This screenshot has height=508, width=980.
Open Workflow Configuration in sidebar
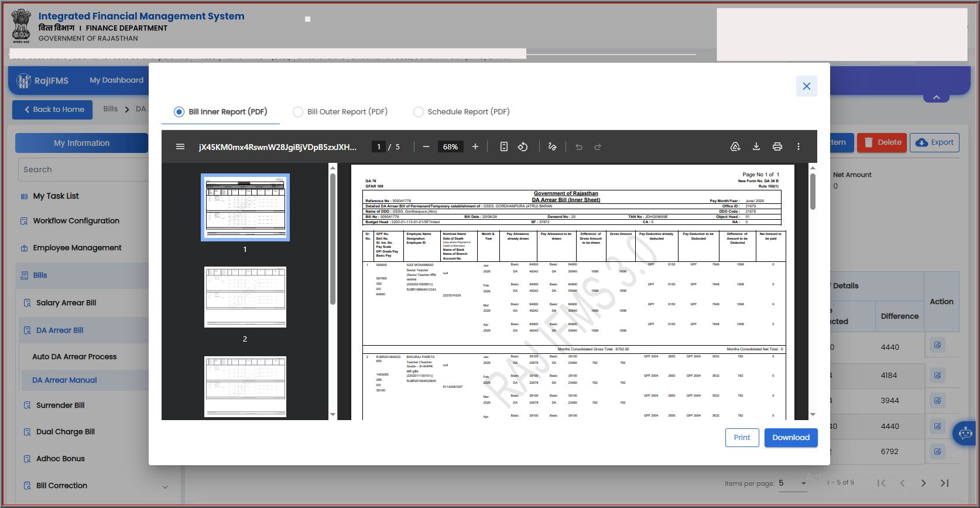click(x=76, y=221)
